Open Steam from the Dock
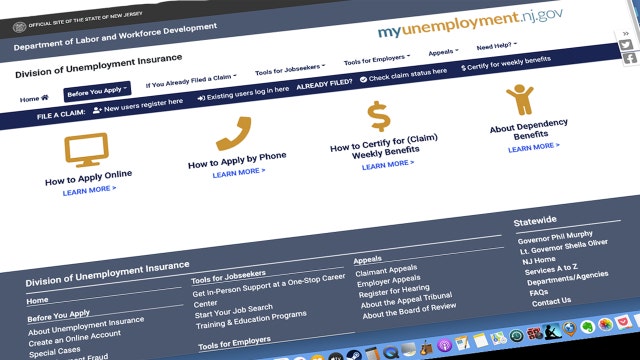640x360 pixels. [354, 355]
